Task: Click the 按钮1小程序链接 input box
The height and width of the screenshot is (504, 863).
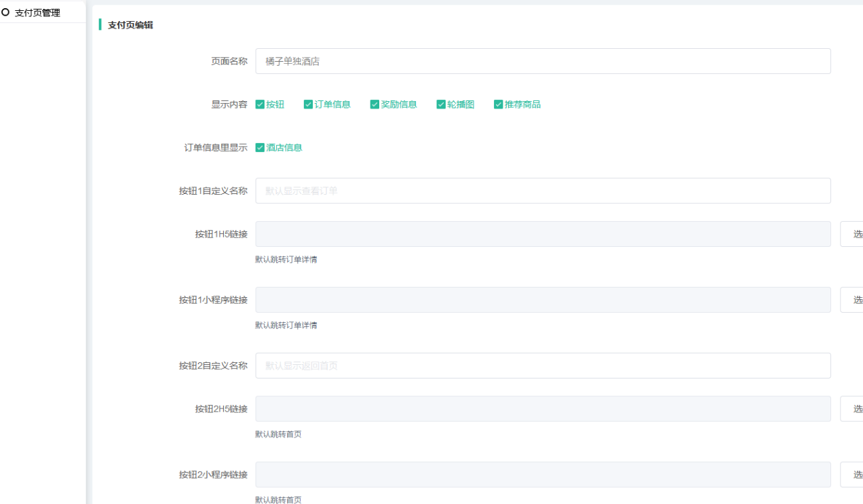Action: point(543,300)
